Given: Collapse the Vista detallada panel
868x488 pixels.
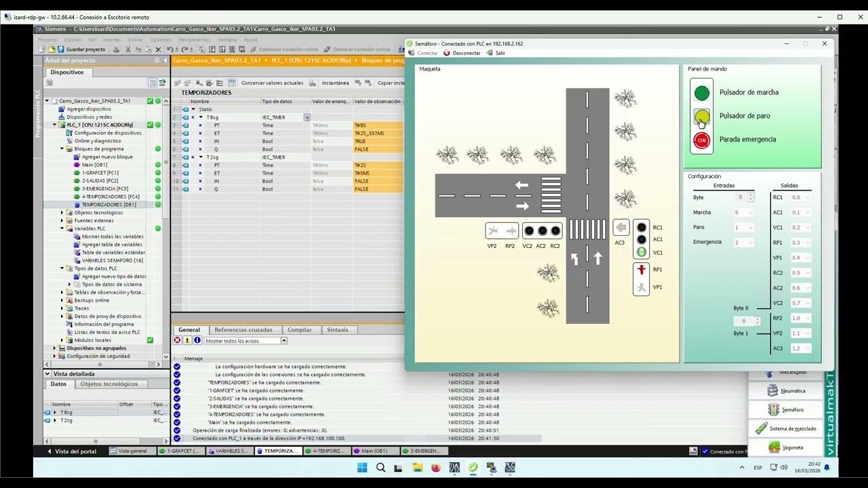Looking at the screenshot, I should coord(47,374).
